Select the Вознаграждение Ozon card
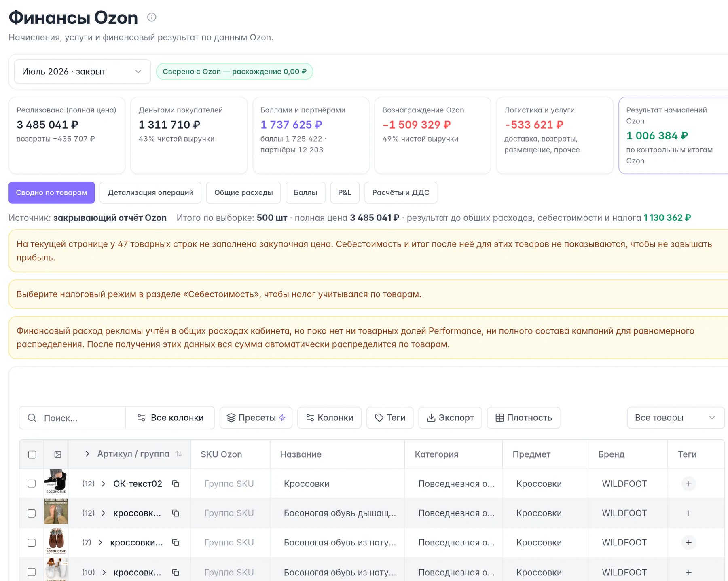The image size is (728, 581). [433, 135]
